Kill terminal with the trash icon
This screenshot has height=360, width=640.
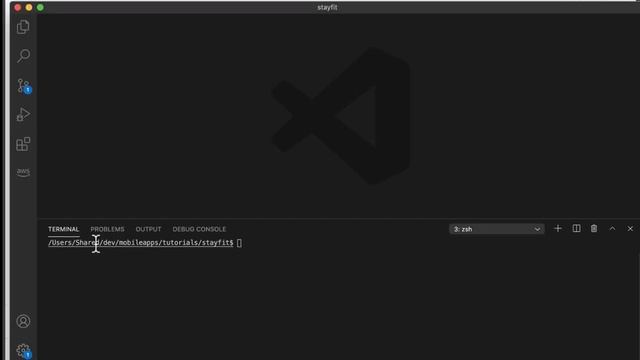pyautogui.click(x=594, y=229)
